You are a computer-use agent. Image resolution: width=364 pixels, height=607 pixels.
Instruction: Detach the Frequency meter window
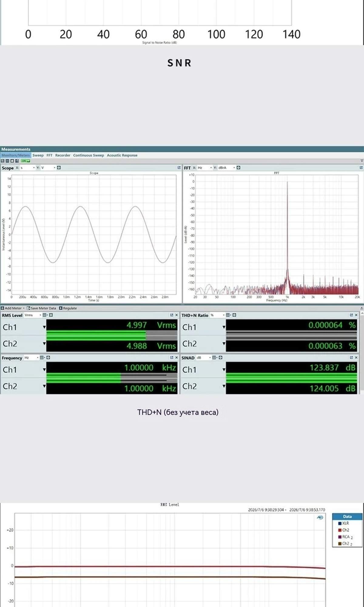pos(172,358)
